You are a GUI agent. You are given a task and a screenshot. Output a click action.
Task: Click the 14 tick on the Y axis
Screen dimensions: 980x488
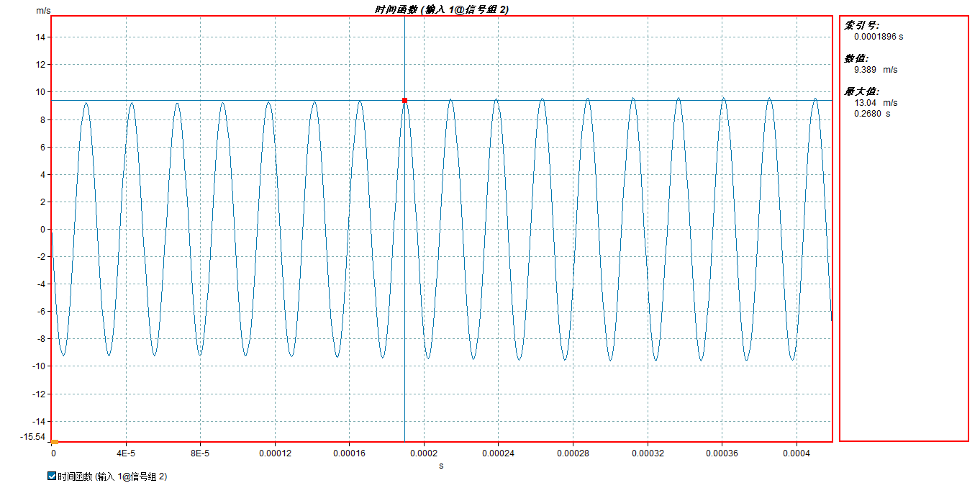click(x=40, y=37)
